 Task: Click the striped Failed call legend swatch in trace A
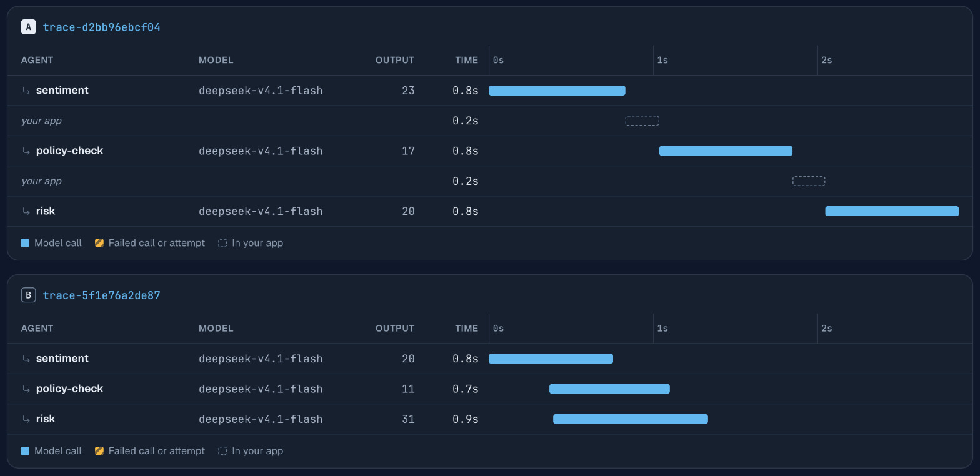pyautogui.click(x=99, y=243)
